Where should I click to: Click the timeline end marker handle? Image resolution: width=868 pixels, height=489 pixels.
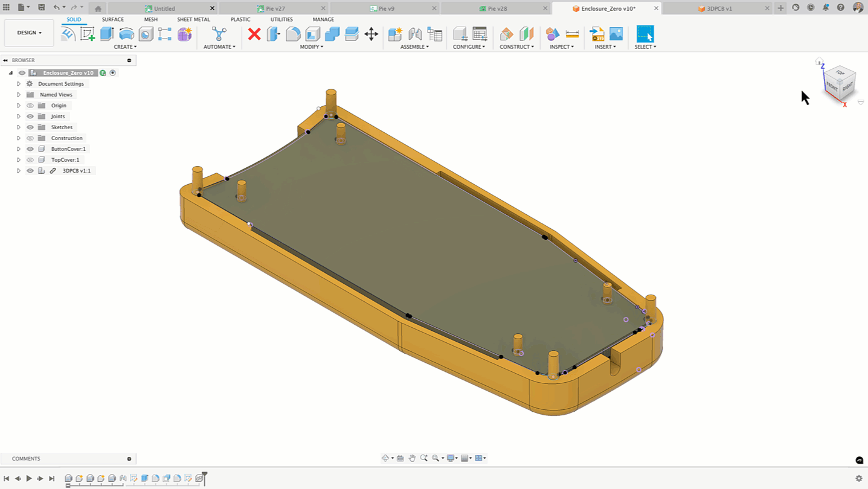coord(205,475)
